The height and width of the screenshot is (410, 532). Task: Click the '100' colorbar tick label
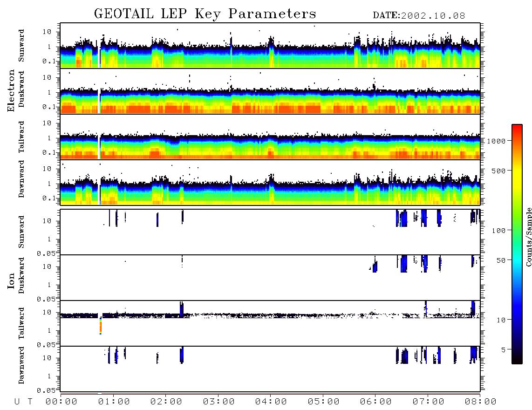pyautogui.click(x=498, y=231)
